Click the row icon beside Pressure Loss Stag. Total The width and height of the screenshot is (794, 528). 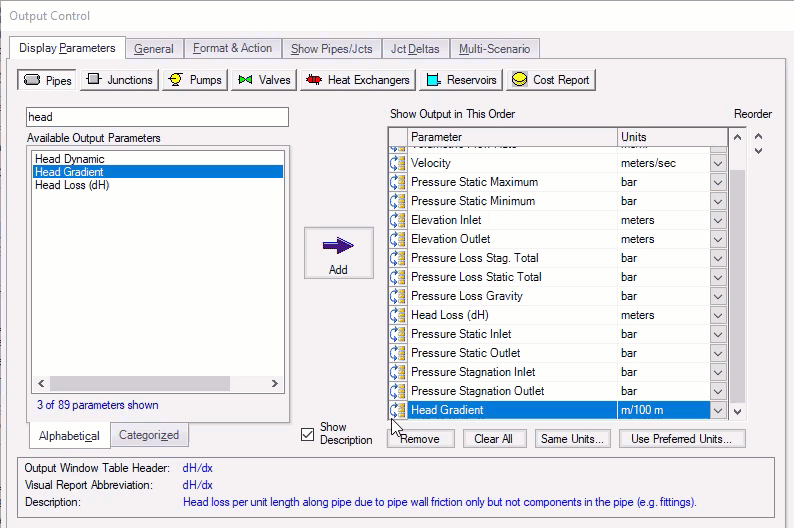pyautogui.click(x=398, y=258)
